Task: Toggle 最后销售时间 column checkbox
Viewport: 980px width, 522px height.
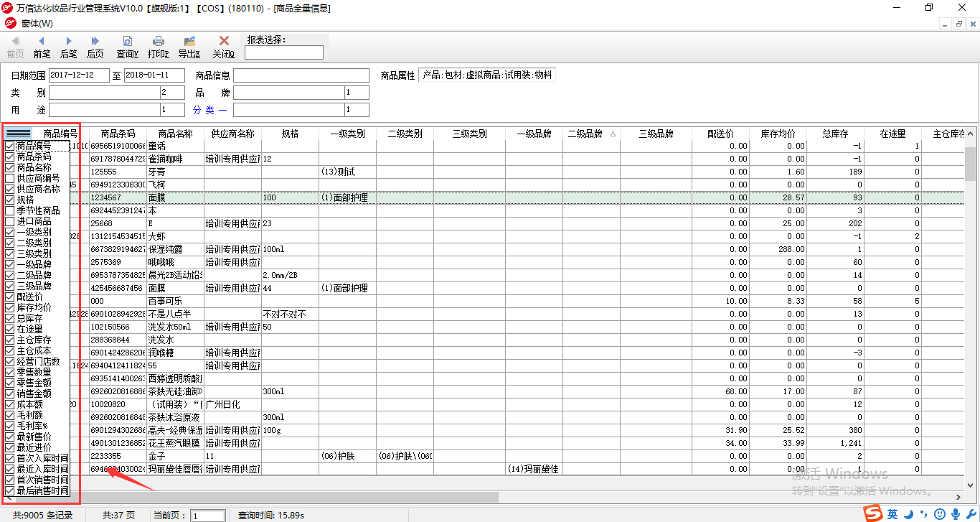Action: point(9,490)
